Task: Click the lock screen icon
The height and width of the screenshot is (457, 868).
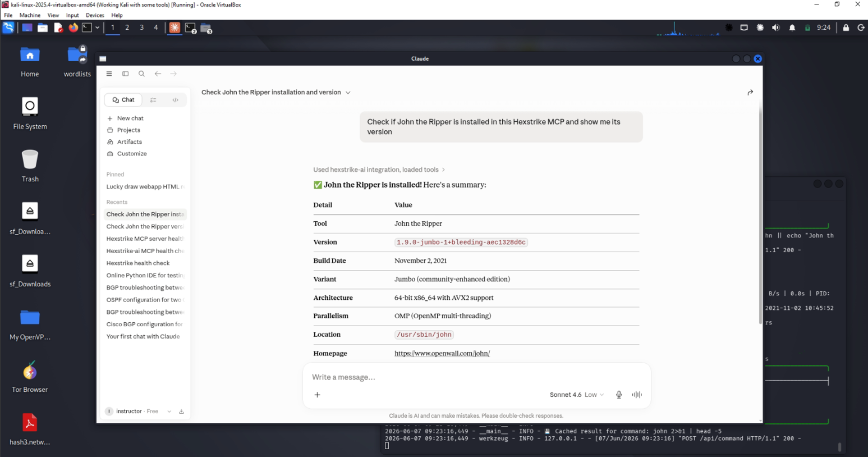Action: pos(846,28)
